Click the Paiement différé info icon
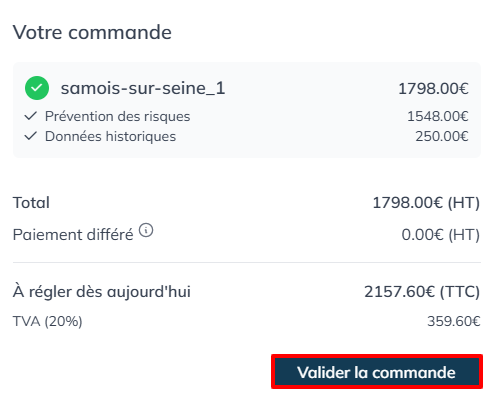 pyautogui.click(x=146, y=230)
